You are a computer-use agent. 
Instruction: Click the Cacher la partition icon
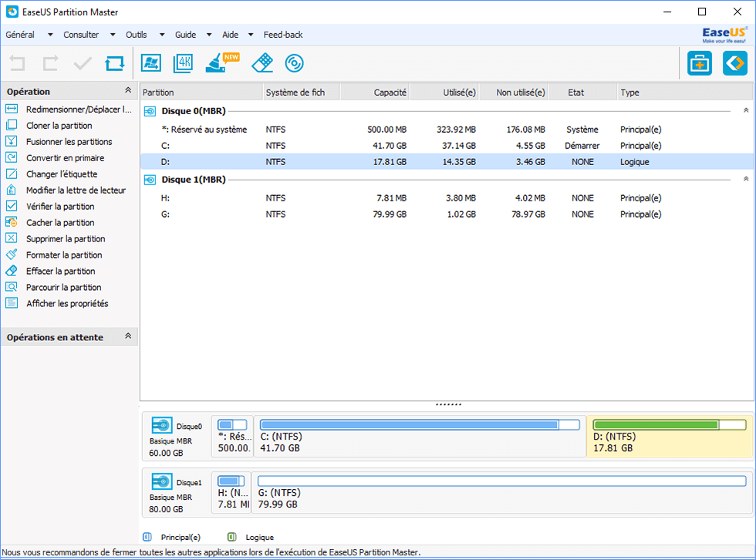tap(12, 222)
